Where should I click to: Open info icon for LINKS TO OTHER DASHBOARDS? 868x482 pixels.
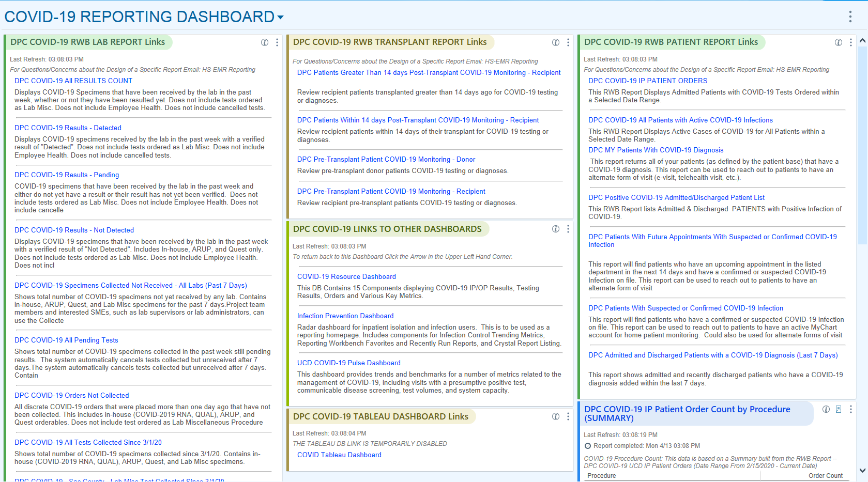(556, 229)
